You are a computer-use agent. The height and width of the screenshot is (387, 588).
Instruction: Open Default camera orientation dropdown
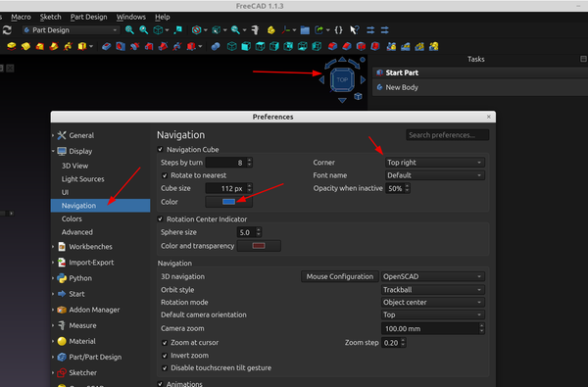click(432, 315)
